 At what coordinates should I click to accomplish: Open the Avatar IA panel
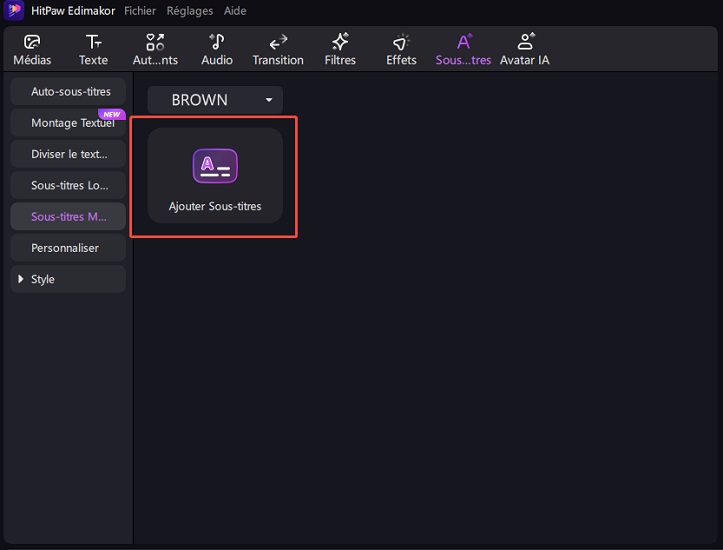[x=525, y=49]
